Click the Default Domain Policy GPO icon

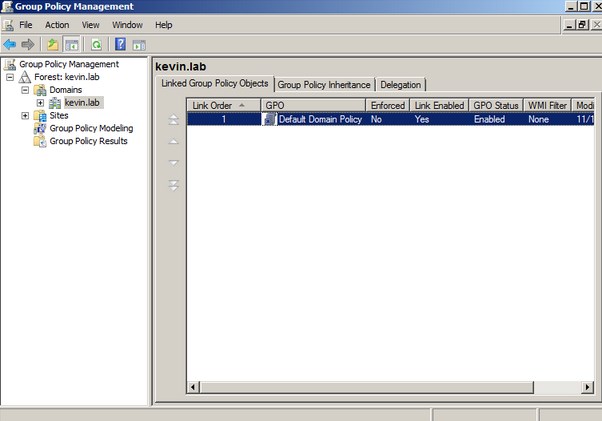pyautogui.click(x=270, y=119)
